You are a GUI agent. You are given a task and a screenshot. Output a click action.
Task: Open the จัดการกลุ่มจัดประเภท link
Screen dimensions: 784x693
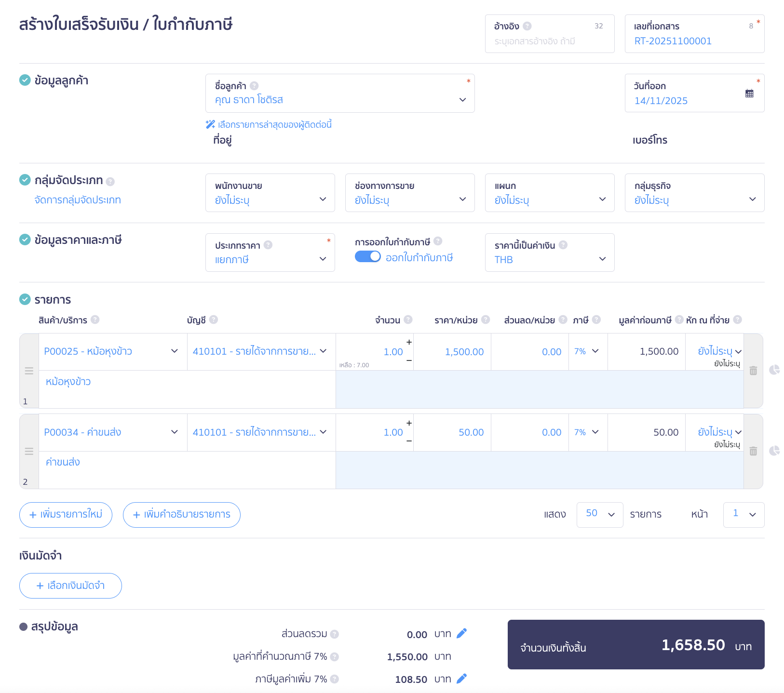tap(78, 200)
